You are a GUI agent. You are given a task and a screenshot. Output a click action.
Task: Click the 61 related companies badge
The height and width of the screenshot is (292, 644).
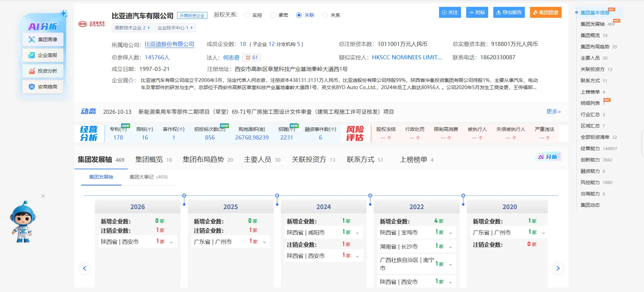pyautogui.click(x=252, y=58)
